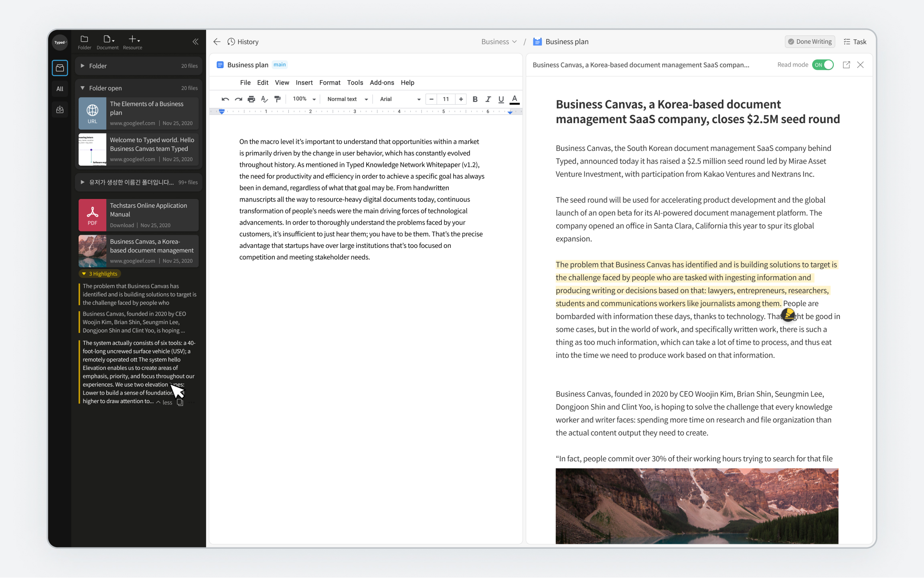Open the Help menu
924x578 pixels.
[x=407, y=83]
